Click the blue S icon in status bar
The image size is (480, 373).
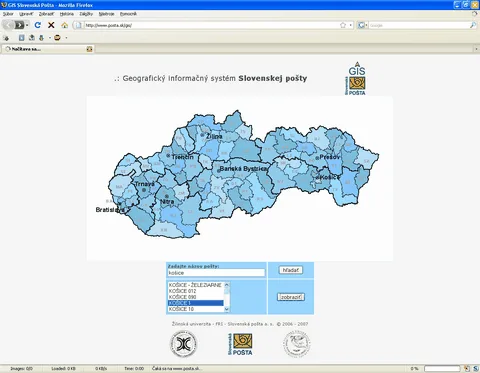coord(476,369)
